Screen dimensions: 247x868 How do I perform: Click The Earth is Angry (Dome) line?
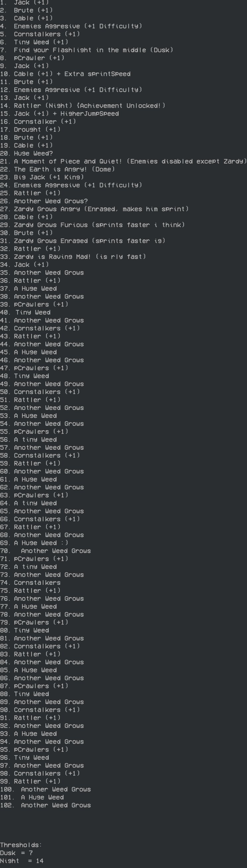click(57, 170)
